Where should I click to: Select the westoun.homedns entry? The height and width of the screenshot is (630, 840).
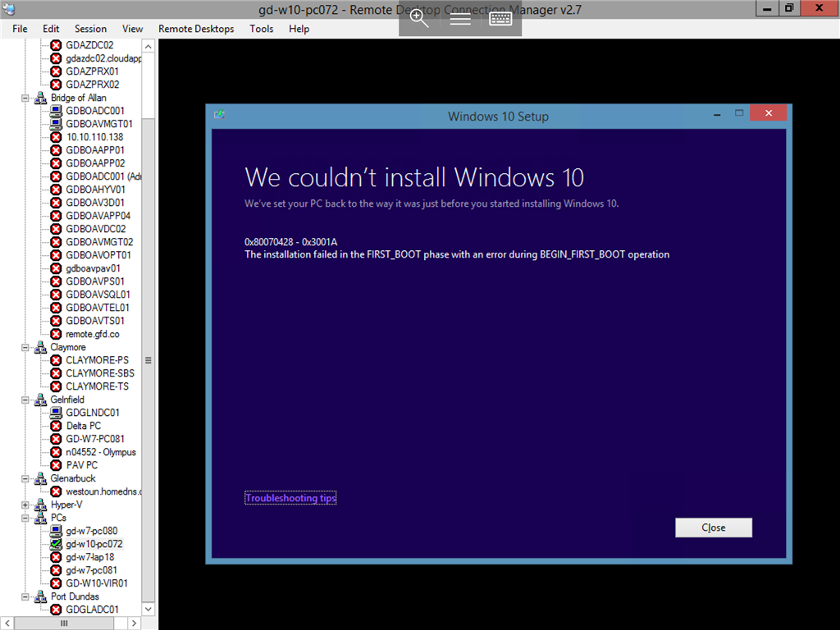(103, 492)
